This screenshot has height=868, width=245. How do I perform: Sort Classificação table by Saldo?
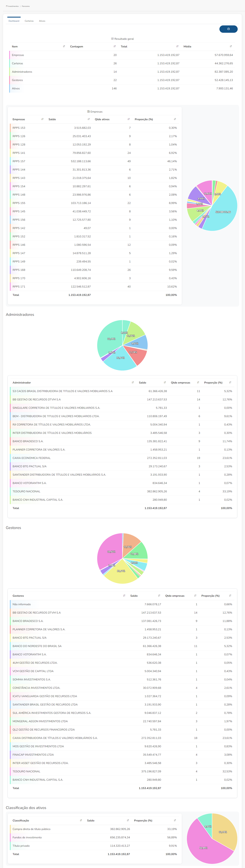pos(128,820)
